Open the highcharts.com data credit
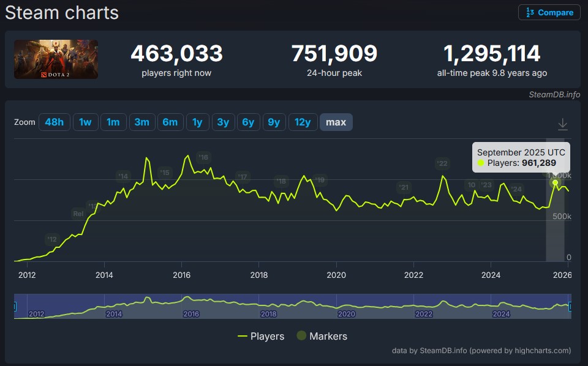This screenshot has height=366, width=588. [481, 351]
